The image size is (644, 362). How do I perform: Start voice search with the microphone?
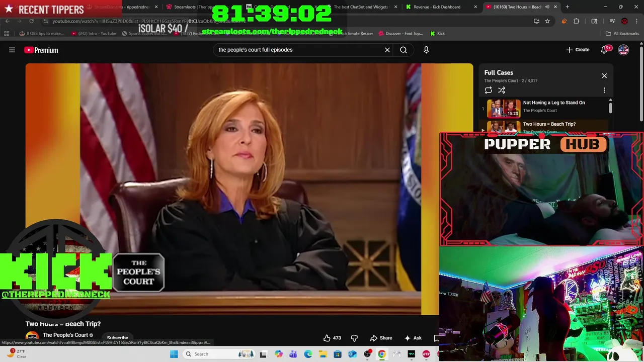coord(426,50)
